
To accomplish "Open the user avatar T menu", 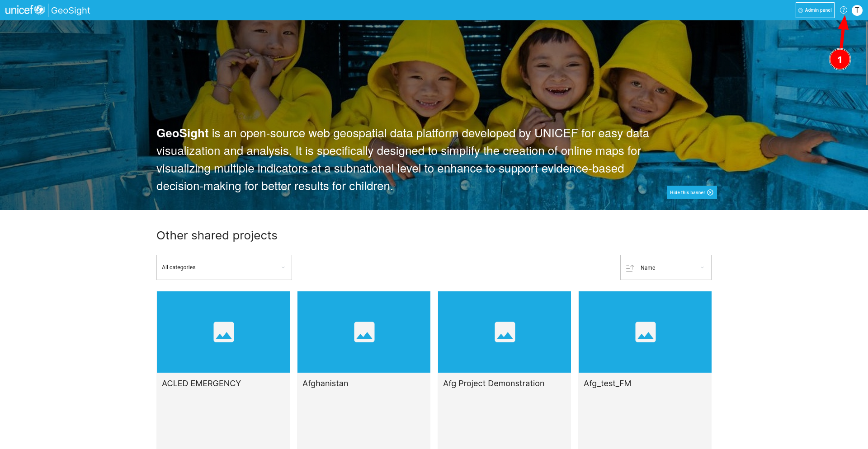I will coord(857,10).
